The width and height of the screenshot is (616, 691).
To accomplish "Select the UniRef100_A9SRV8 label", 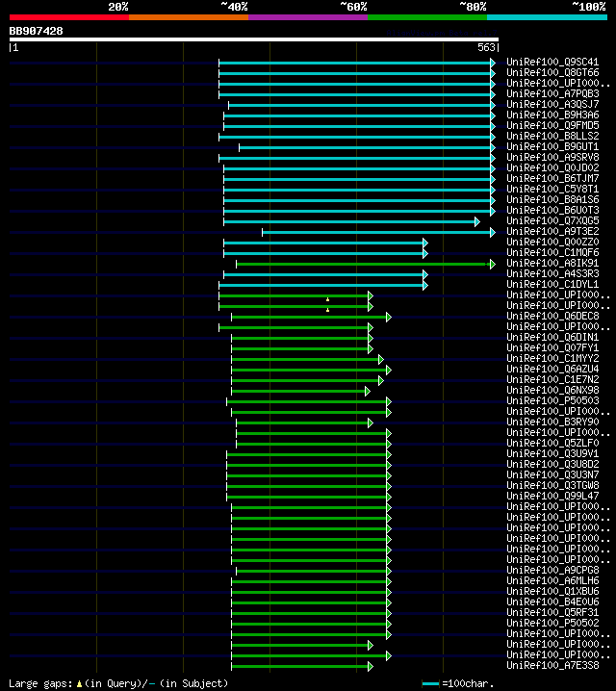I will click(552, 157).
